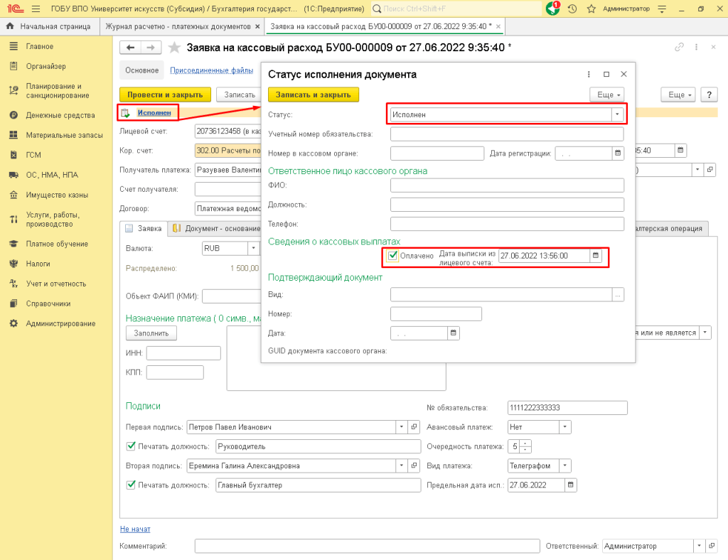728x560 pixels.
Task: Click the back navigation arrow
Action: [x=130, y=48]
